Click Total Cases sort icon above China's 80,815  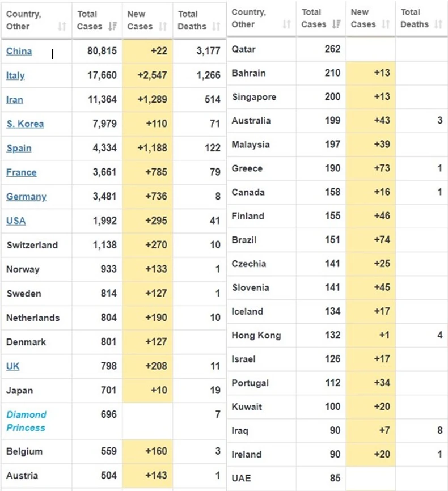(112, 27)
